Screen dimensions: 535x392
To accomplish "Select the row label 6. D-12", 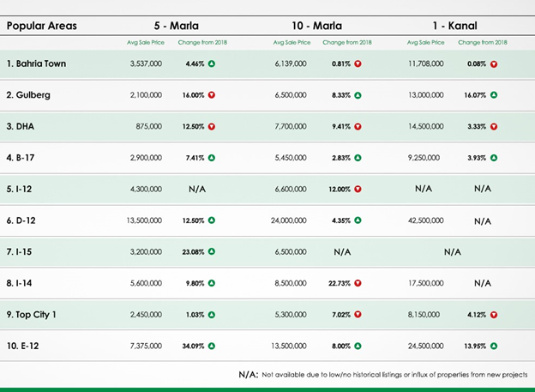I will [21, 220].
